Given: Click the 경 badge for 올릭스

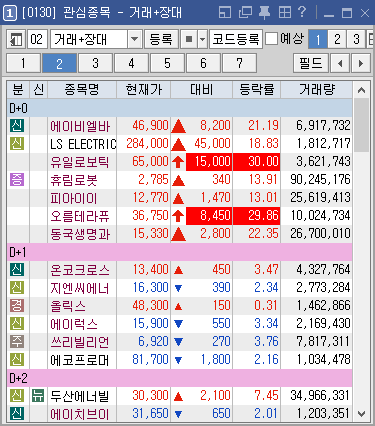Looking at the screenshot, I should (17, 305).
